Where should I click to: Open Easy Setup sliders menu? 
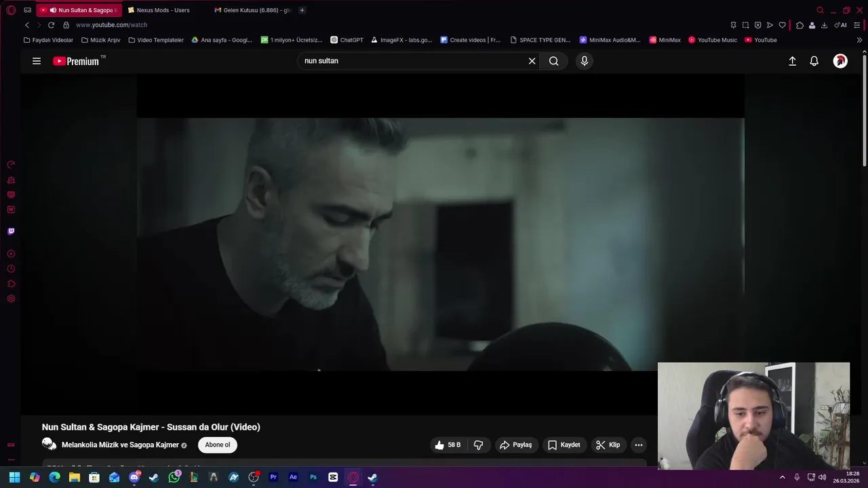point(857,25)
